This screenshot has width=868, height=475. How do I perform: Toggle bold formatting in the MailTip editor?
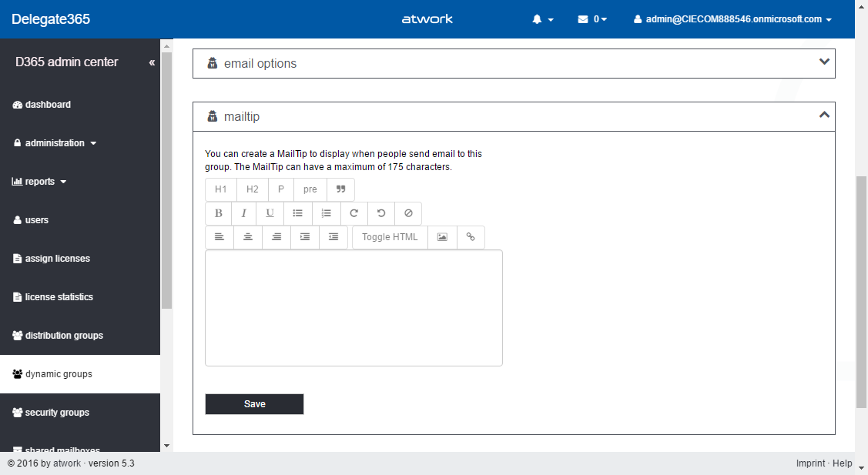coord(219,213)
